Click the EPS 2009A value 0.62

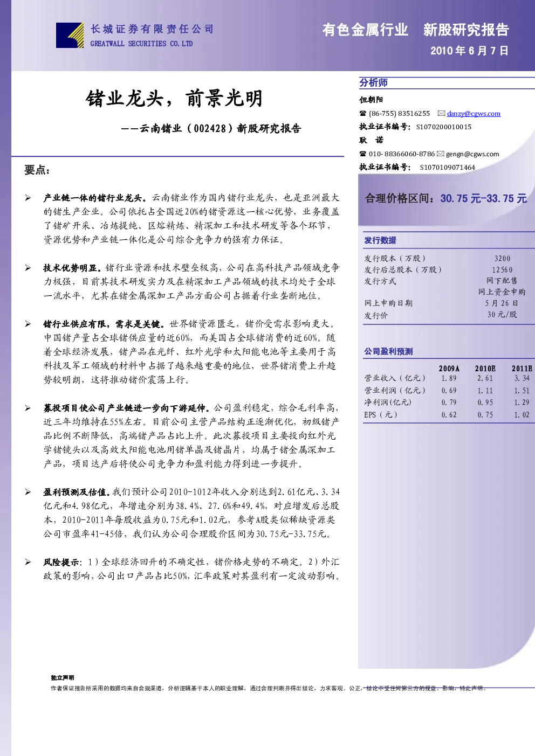(x=449, y=415)
